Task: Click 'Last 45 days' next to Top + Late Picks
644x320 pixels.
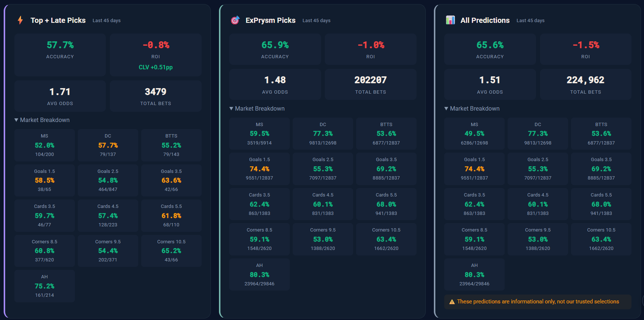Action: click(107, 21)
